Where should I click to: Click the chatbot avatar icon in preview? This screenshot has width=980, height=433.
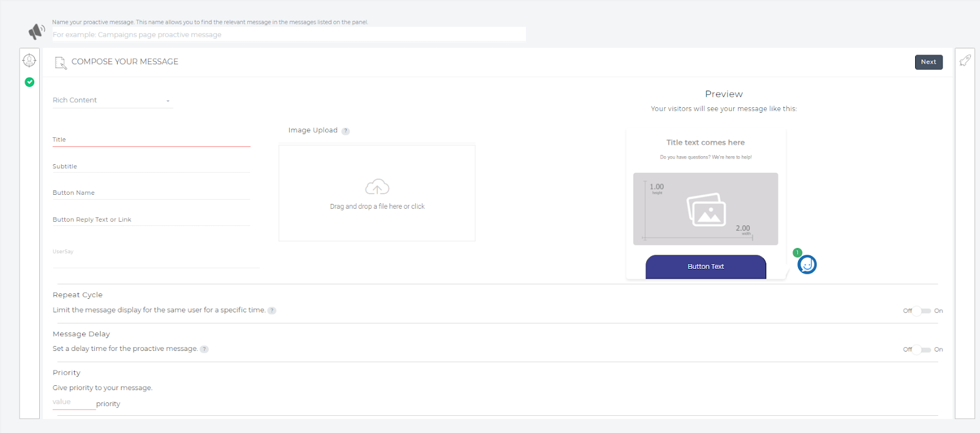807,265
